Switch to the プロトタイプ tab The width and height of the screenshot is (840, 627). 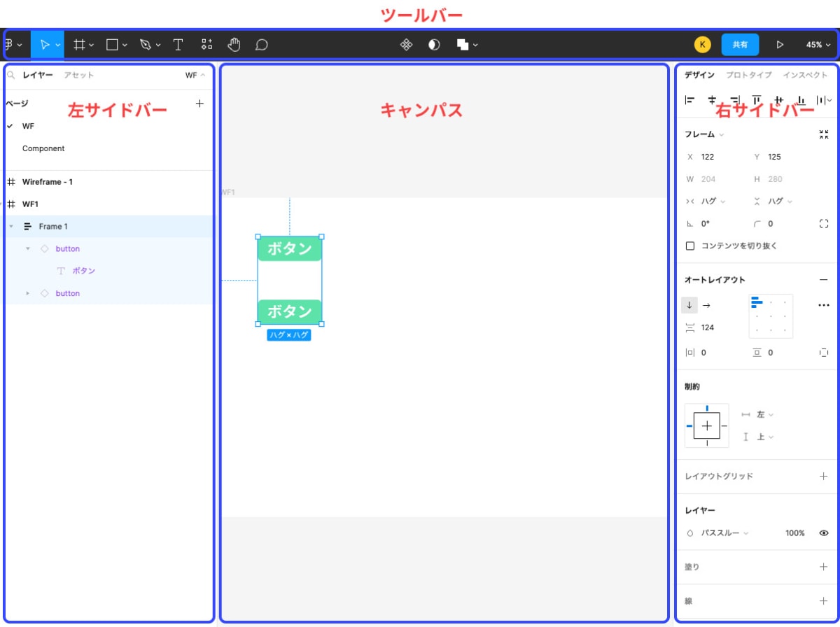pyautogui.click(x=748, y=75)
